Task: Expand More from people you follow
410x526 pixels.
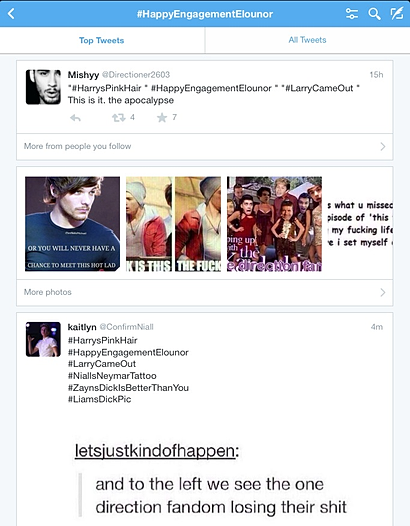Action: click(x=205, y=147)
